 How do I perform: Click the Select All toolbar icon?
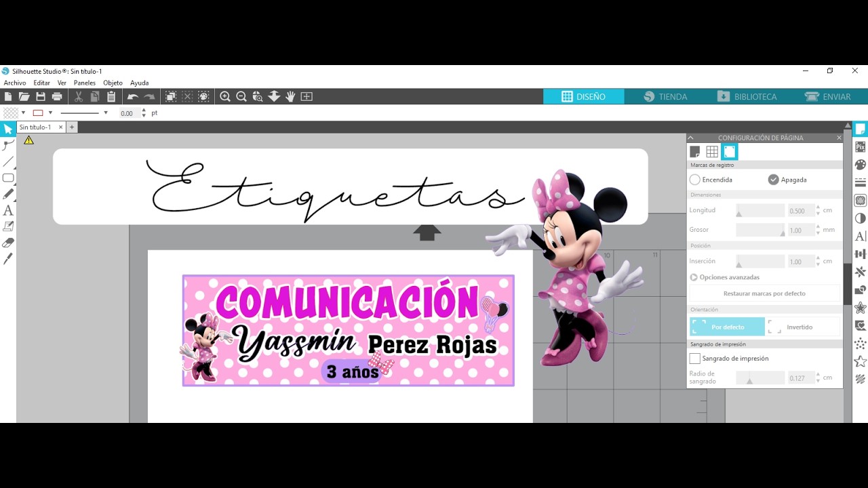[171, 97]
